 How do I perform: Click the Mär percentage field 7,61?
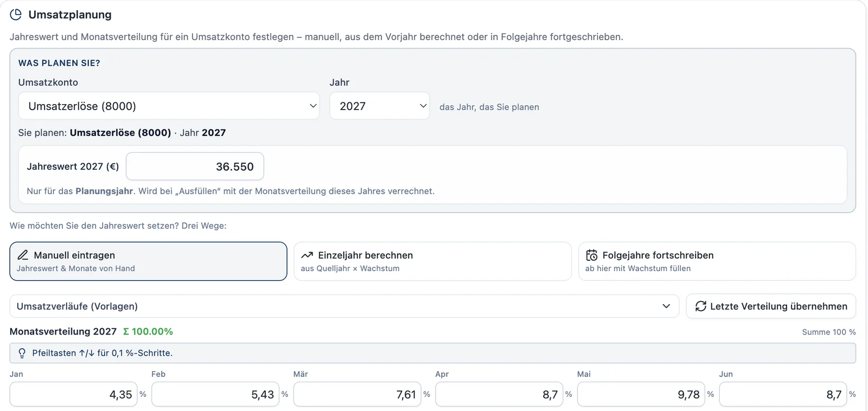click(x=357, y=394)
